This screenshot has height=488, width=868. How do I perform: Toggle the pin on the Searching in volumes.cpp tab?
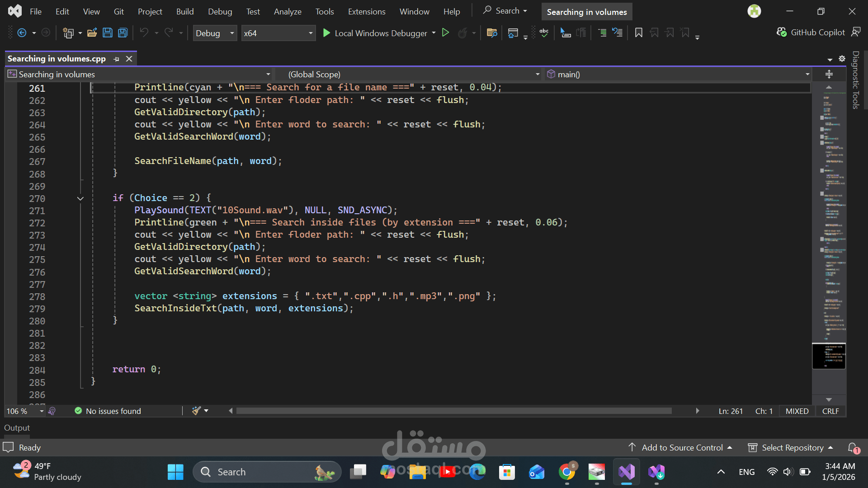(117, 59)
